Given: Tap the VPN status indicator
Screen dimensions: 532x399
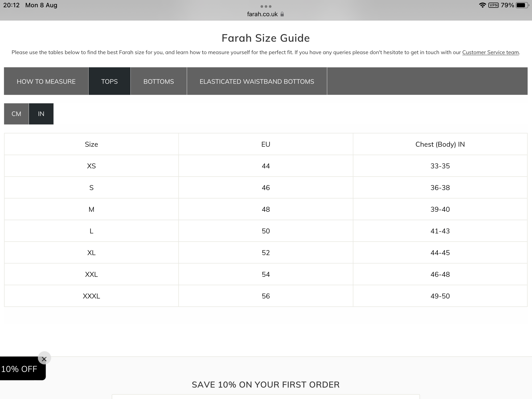Looking at the screenshot, I should (493, 5).
